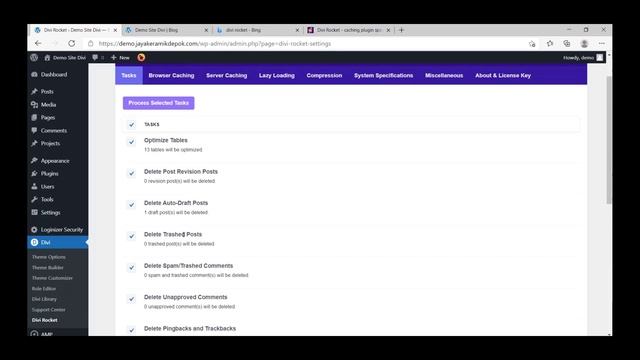Open Demo Site Divi site link
Screen dimensions: 640x360
65,58
